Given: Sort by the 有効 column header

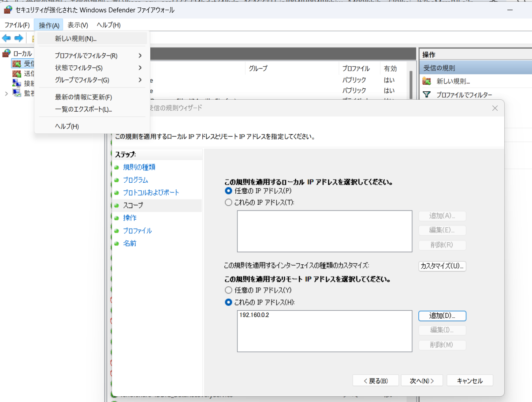Looking at the screenshot, I should click(391, 68).
